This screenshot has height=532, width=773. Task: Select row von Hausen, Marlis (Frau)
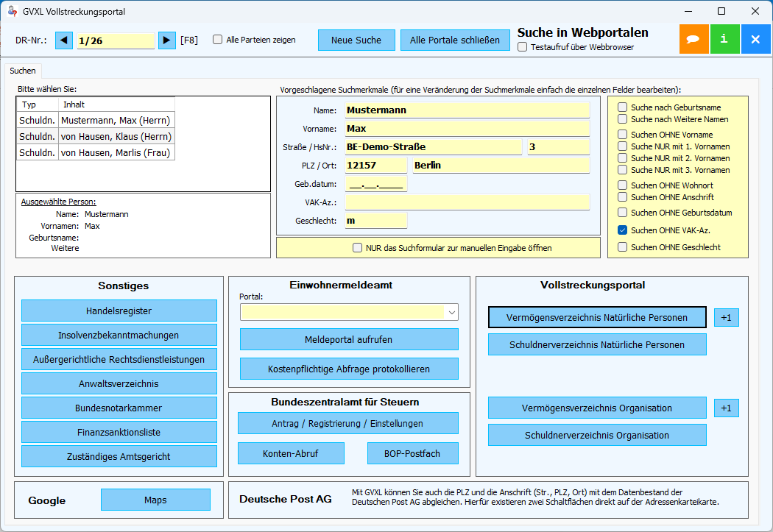pyautogui.click(x=96, y=153)
